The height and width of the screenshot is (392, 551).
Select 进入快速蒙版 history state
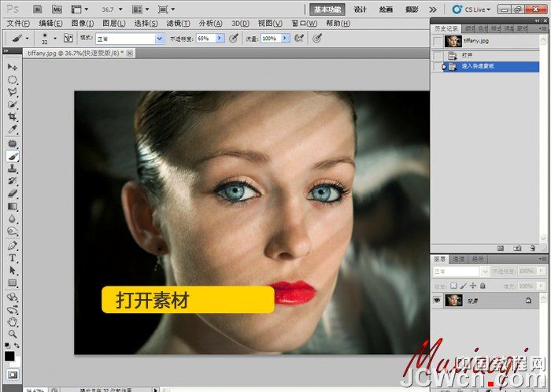[x=491, y=66]
